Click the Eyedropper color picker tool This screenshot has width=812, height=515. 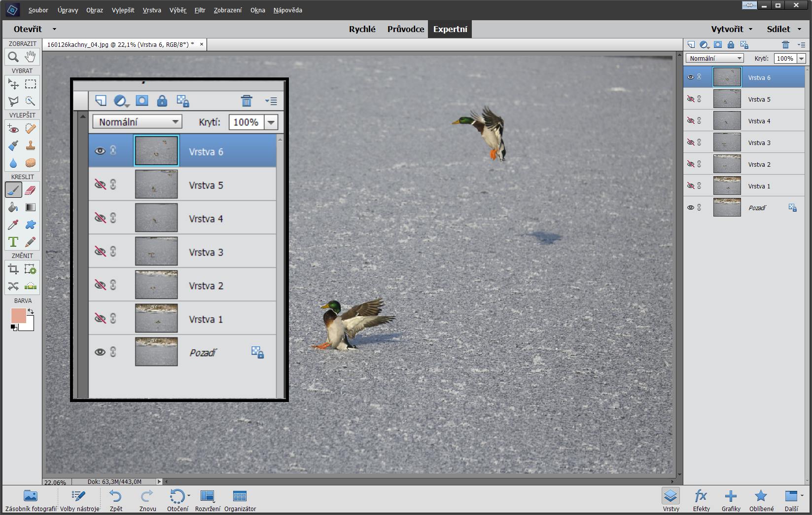(13, 224)
